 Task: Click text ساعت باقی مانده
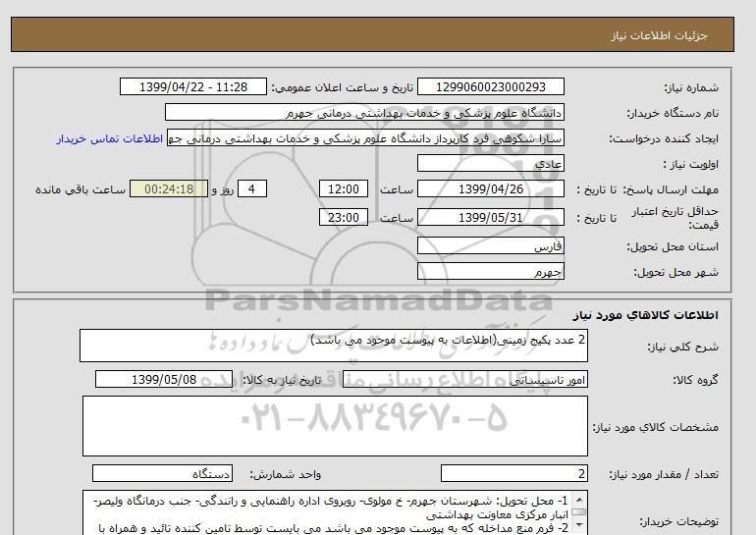coord(81,189)
